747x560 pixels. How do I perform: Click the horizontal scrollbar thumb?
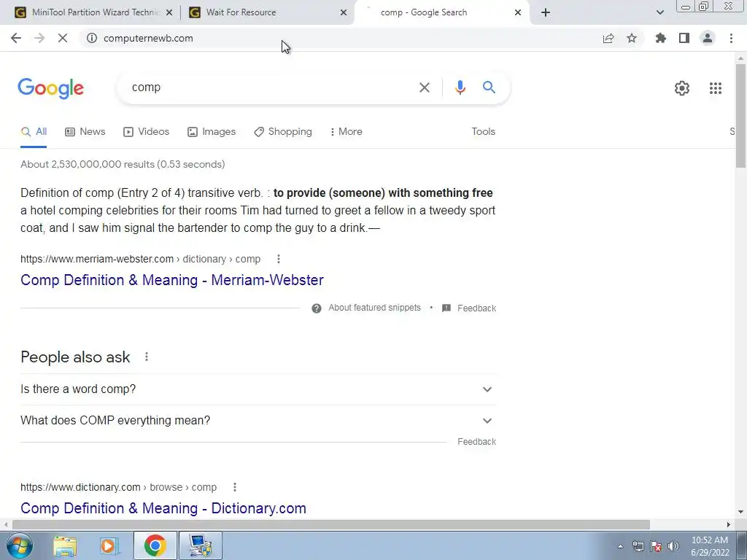click(x=330, y=525)
